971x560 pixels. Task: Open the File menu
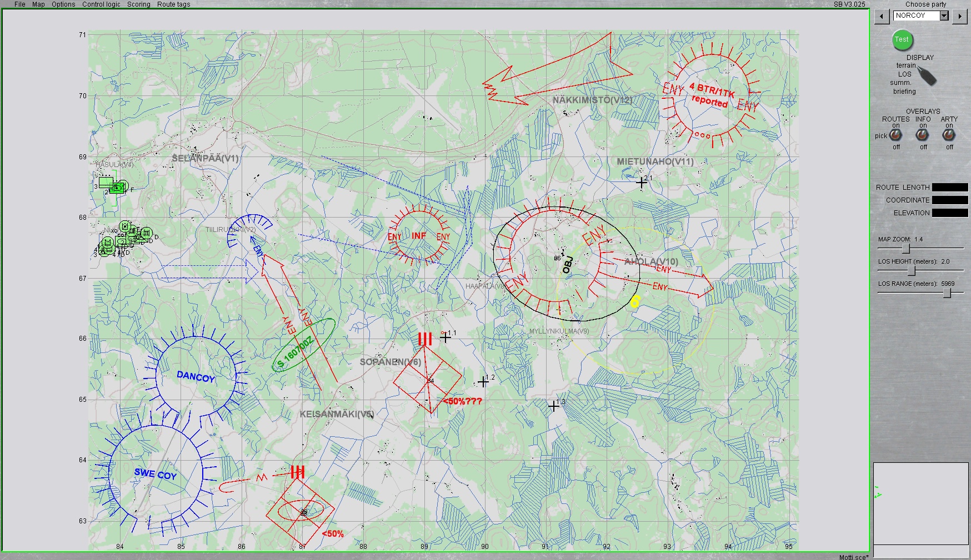pos(19,4)
